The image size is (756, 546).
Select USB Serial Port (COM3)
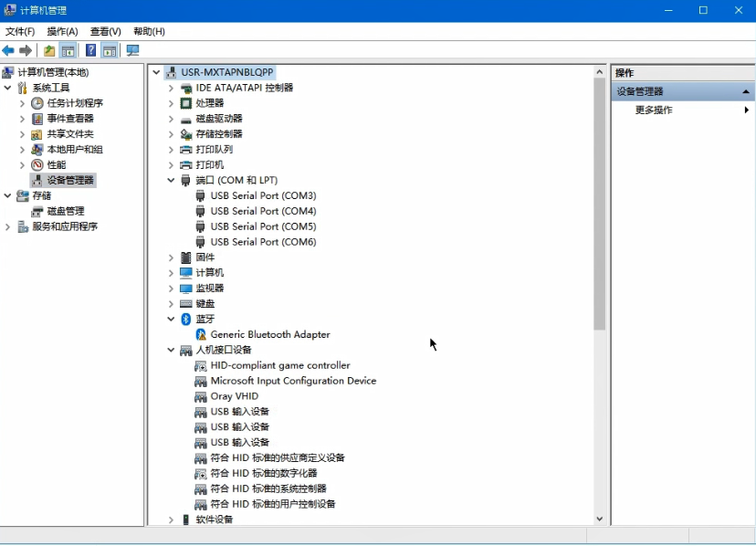[x=263, y=195]
